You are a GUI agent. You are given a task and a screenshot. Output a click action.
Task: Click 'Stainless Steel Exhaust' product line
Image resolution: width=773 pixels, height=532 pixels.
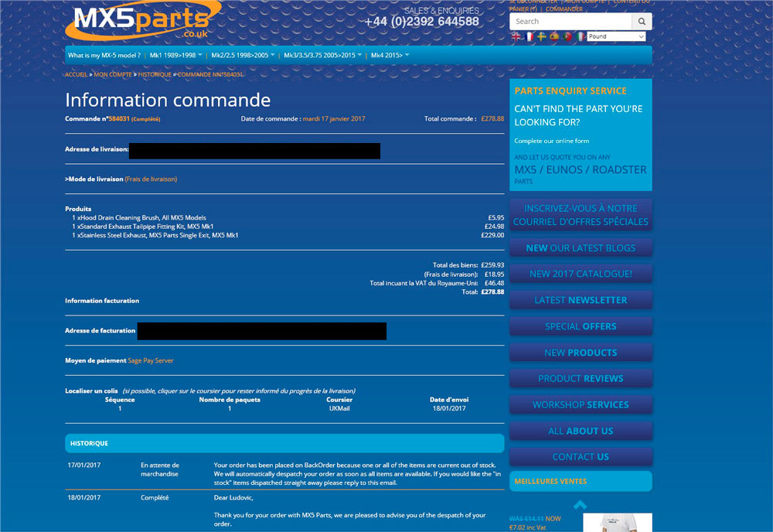pyautogui.click(x=155, y=235)
